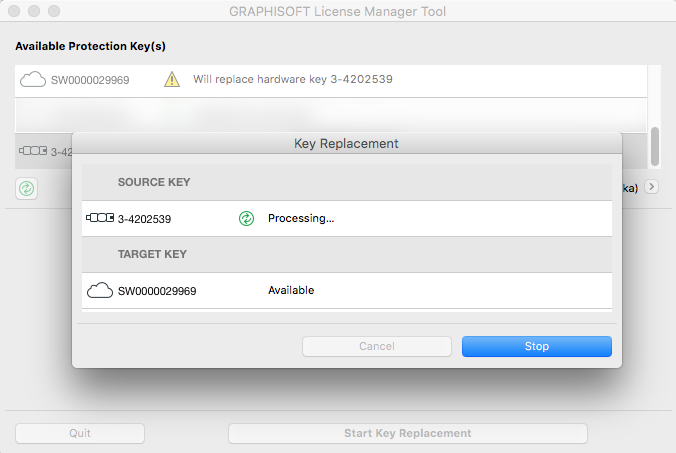Close the License Manager Tool window
Screen dimensions: 676x453
coord(15,12)
